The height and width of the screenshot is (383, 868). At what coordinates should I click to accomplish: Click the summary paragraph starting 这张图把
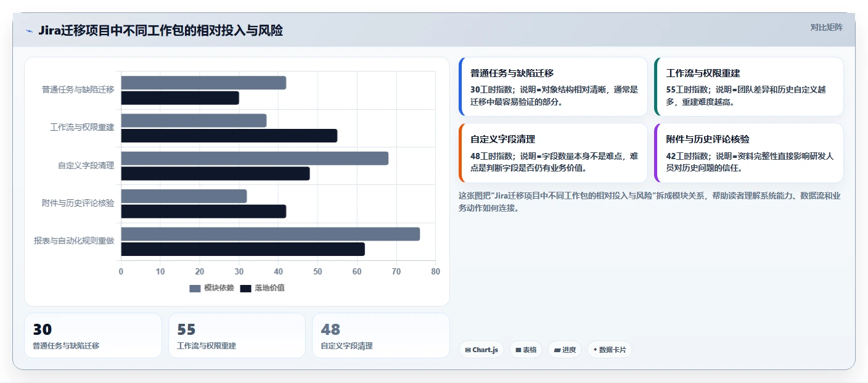[x=650, y=202]
